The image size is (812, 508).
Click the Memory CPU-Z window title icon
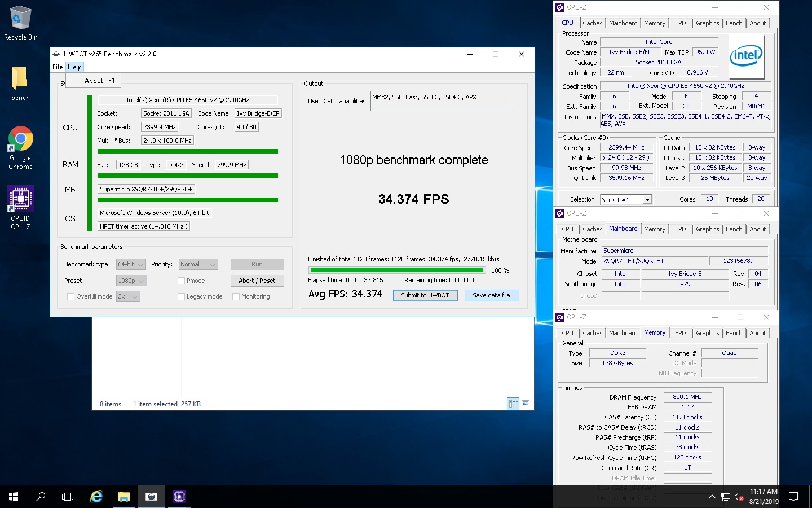(x=559, y=317)
